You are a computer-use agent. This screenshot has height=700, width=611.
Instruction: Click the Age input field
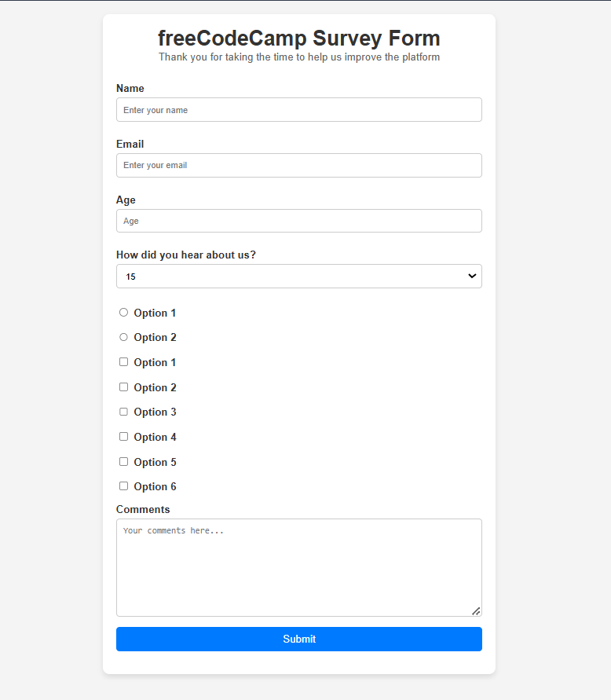(298, 221)
